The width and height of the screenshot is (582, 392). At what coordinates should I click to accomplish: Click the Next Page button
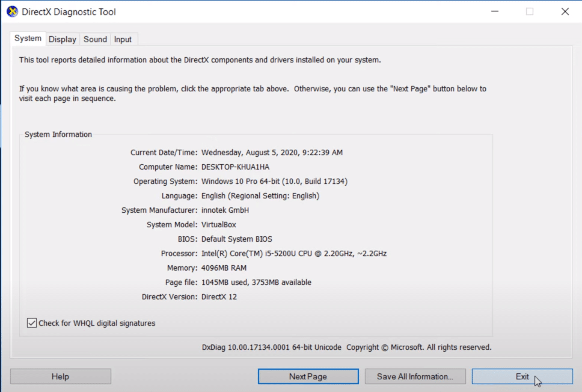(307, 376)
